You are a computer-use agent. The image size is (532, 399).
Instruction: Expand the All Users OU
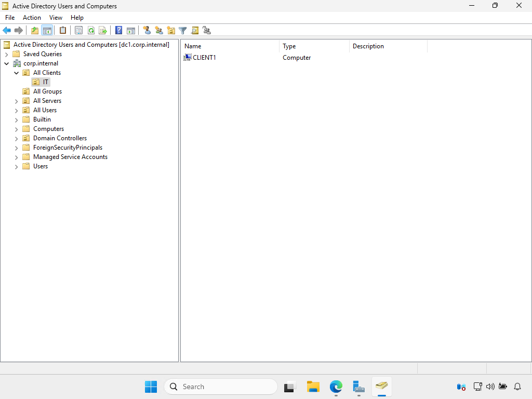(16, 110)
